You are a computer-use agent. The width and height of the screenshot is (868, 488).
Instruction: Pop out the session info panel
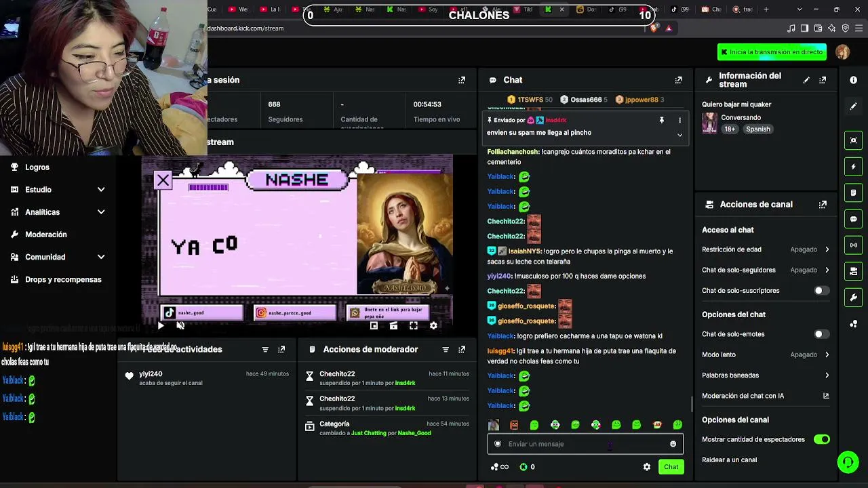tap(462, 80)
